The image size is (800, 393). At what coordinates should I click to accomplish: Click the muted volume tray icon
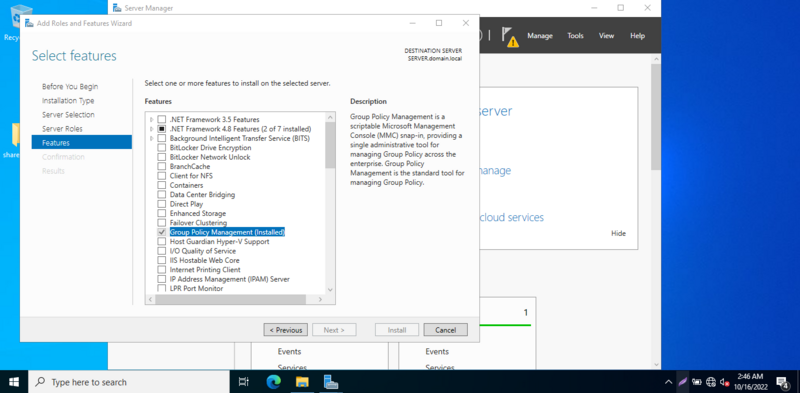point(724,382)
